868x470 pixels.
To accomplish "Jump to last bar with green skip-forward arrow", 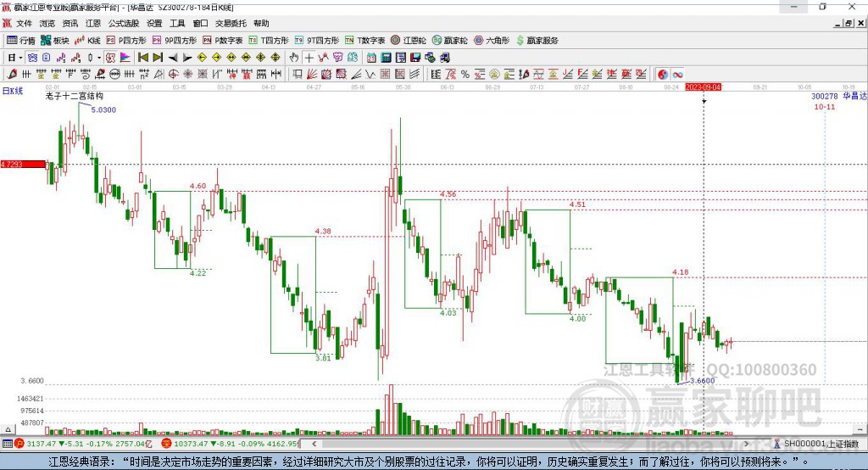I will [x=158, y=58].
